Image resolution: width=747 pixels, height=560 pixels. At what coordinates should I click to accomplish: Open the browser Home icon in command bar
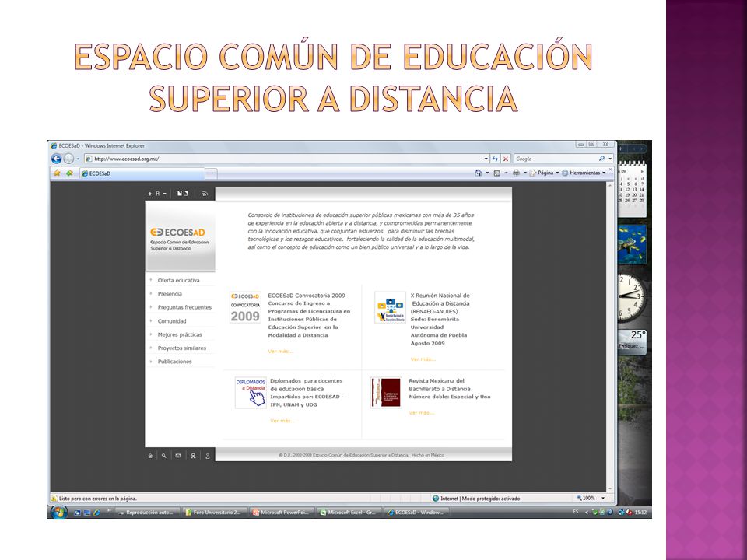[479, 173]
